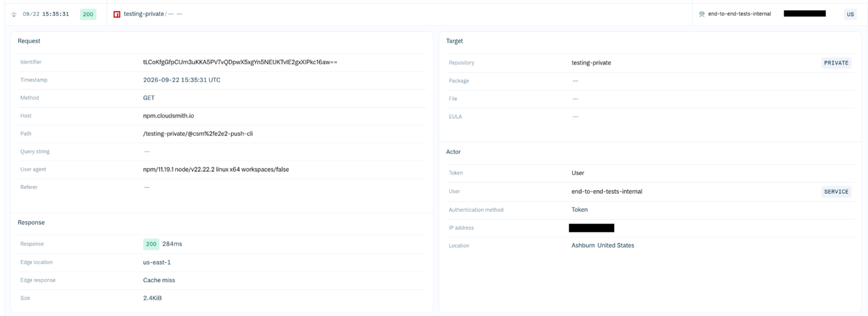Click the service user icon in header row
Image resolution: width=868 pixels, height=316 pixels.
tap(702, 14)
